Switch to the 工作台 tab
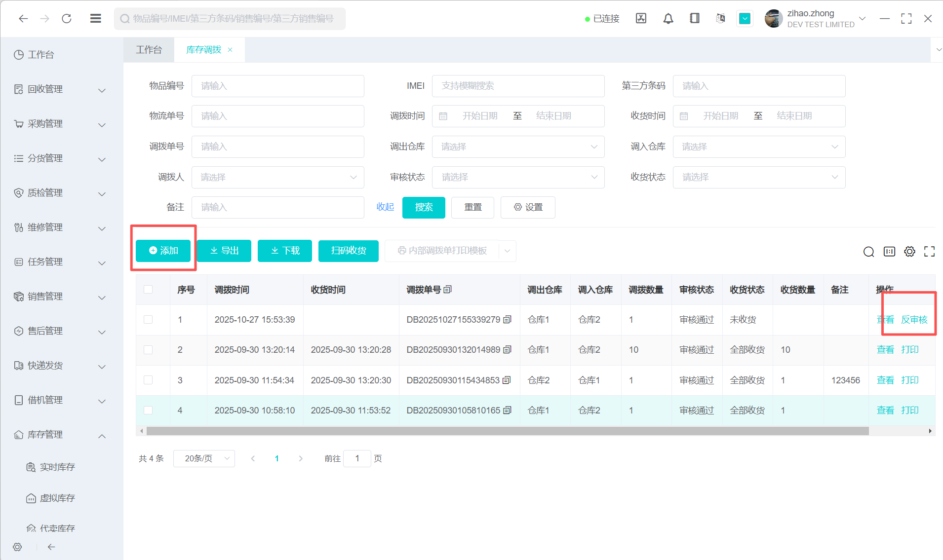The height and width of the screenshot is (560, 943). 149,50
